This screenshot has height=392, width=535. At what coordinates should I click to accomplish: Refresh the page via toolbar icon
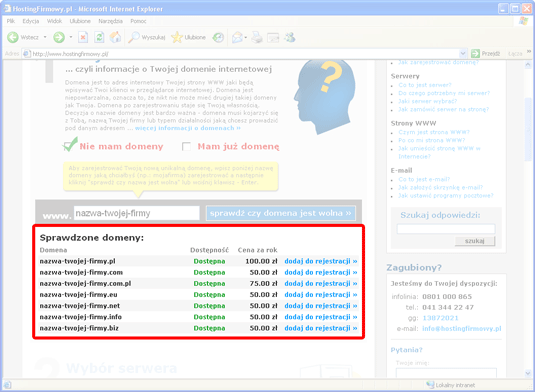pos(99,37)
